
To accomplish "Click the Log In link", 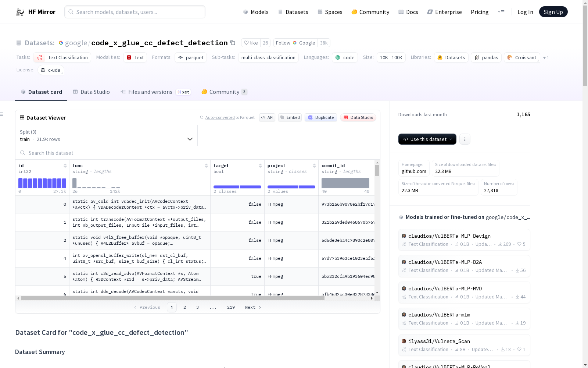I will (x=525, y=12).
